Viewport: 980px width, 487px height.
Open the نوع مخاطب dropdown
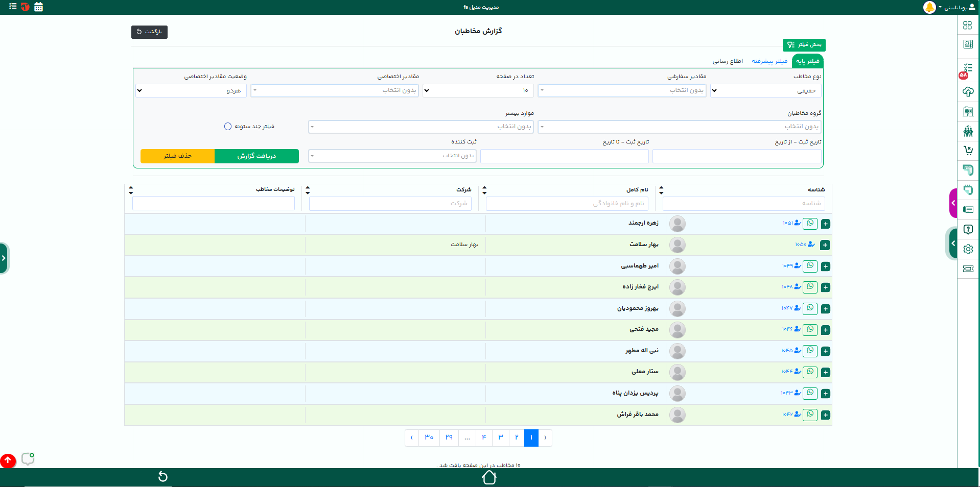click(x=765, y=91)
